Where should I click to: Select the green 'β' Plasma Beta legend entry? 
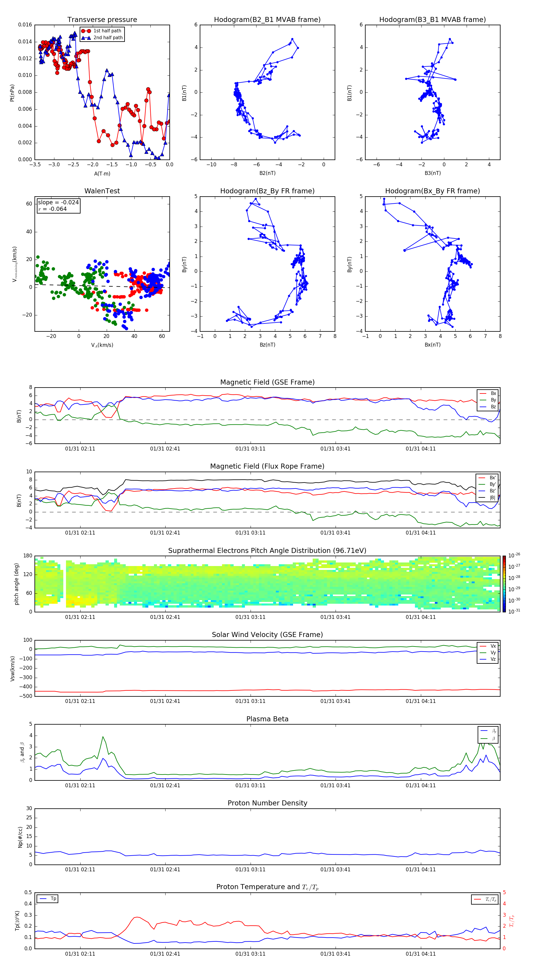coord(489,739)
